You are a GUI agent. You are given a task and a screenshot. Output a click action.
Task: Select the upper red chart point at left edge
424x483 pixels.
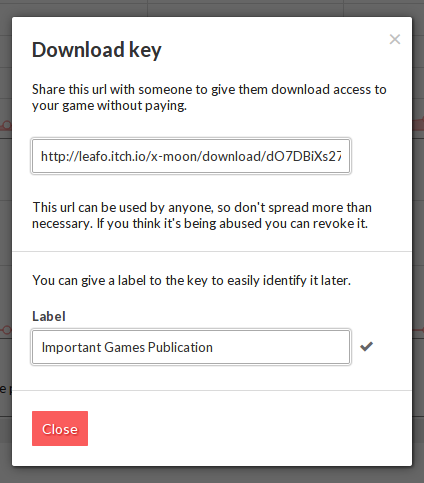pos(6,126)
